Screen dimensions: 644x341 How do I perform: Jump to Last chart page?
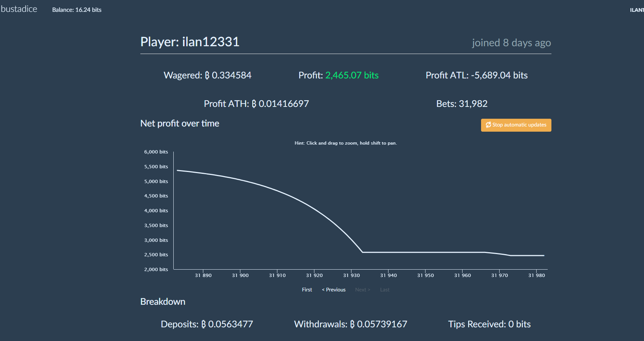pos(385,290)
